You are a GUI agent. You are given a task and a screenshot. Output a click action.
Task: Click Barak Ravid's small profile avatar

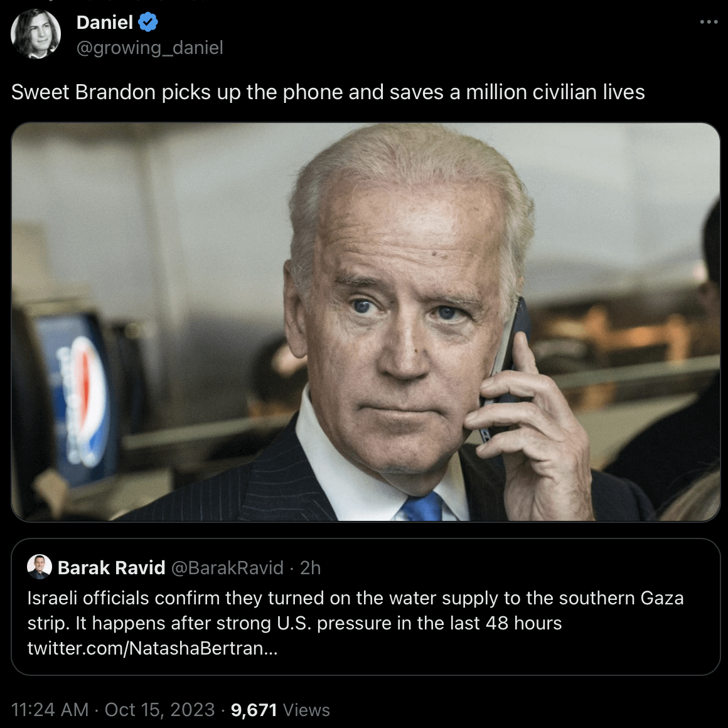point(39,567)
